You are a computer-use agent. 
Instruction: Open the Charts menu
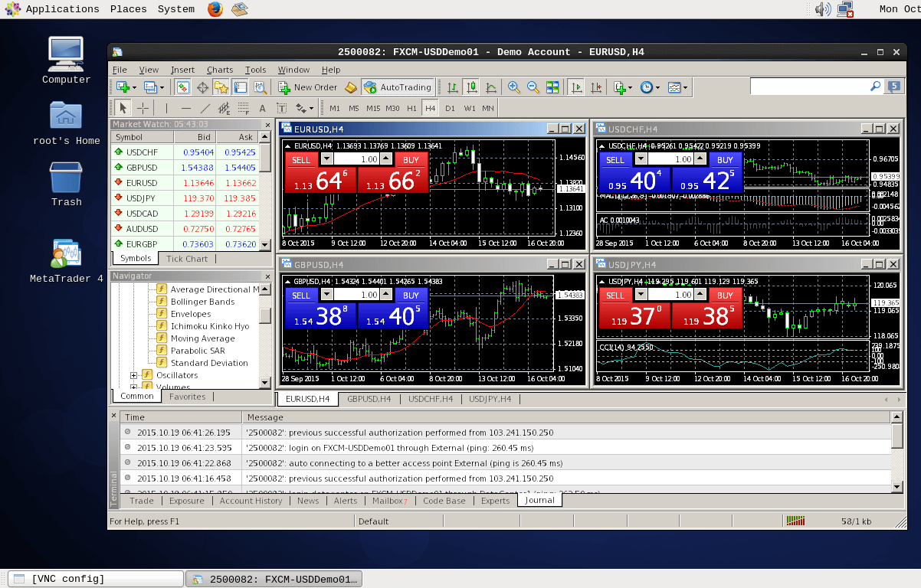click(x=220, y=70)
